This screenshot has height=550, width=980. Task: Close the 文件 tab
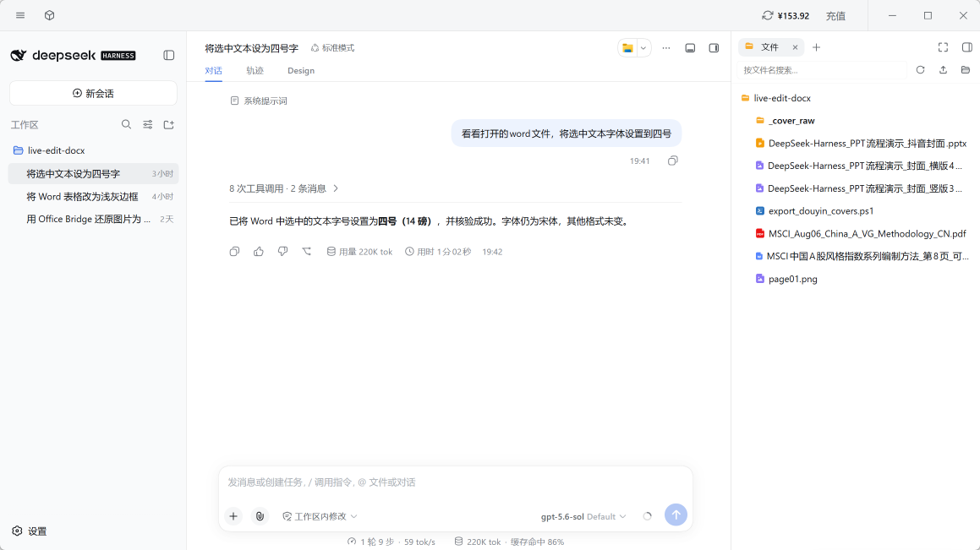795,47
